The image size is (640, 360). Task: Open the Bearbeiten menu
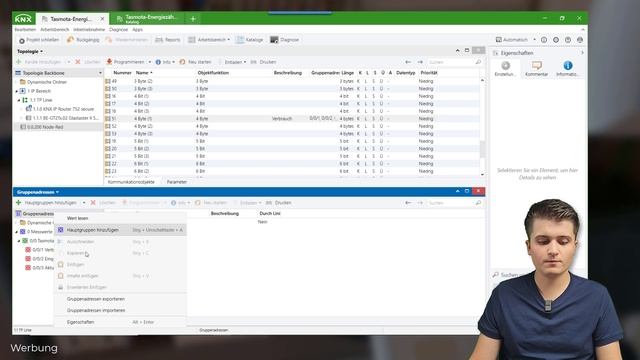[x=25, y=30]
